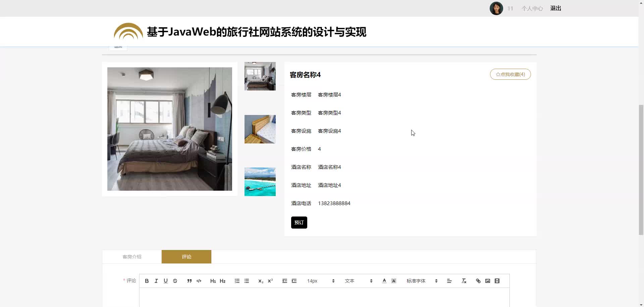This screenshot has height=307, width=644.
Task: Switch to the 客房介绍 tab
Action: click(132, 256)
